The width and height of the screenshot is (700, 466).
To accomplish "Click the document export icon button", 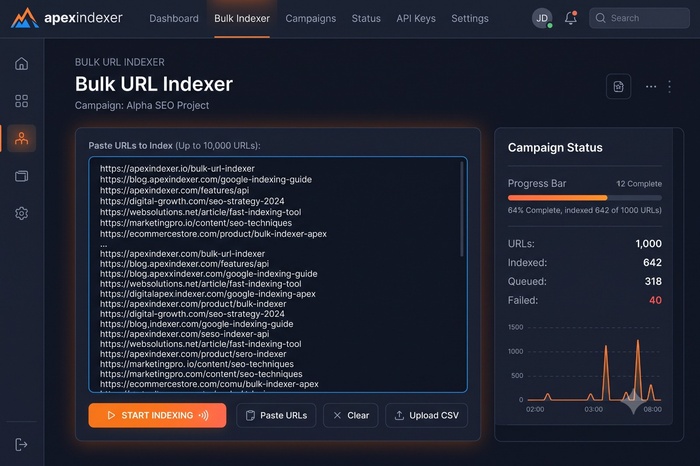I will click(x=618, y=86).
